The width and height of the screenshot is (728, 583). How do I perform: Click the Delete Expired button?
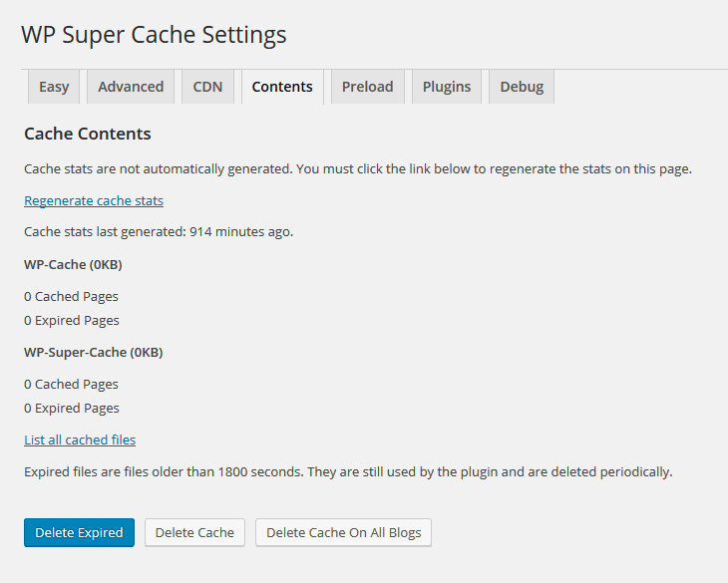point(80,532)
